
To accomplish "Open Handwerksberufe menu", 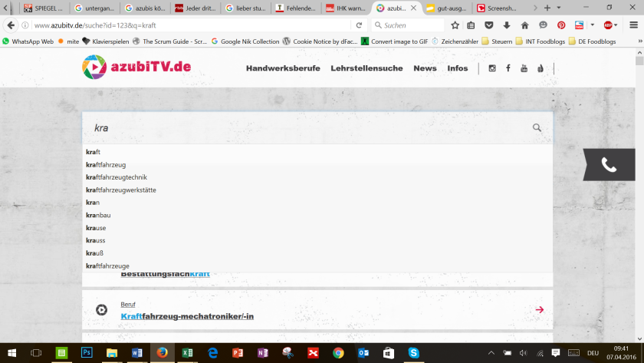I will coord(283,68).
